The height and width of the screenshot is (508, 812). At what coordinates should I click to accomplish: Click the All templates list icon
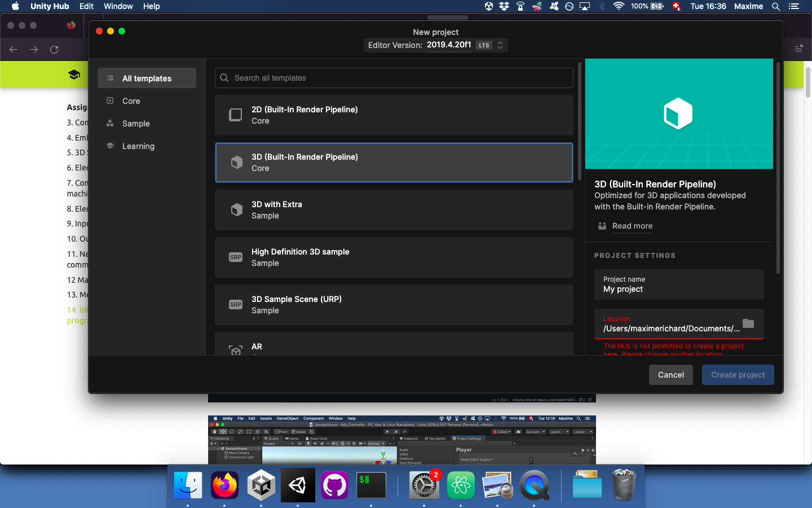click(110, 78)
